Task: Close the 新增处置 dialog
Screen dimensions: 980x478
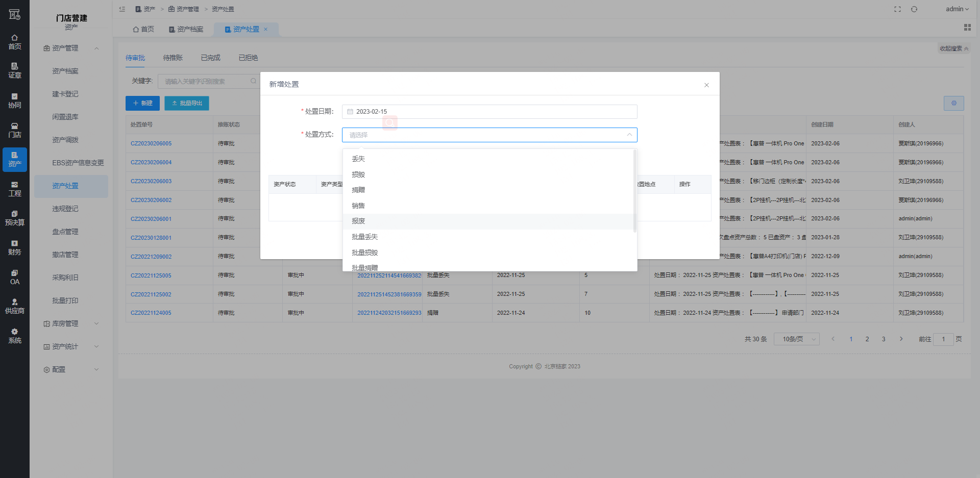Action: click(x=706, y=85)
